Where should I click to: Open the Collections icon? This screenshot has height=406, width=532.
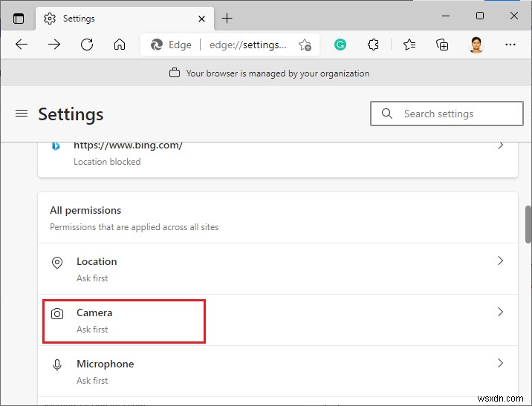(442, 45)
